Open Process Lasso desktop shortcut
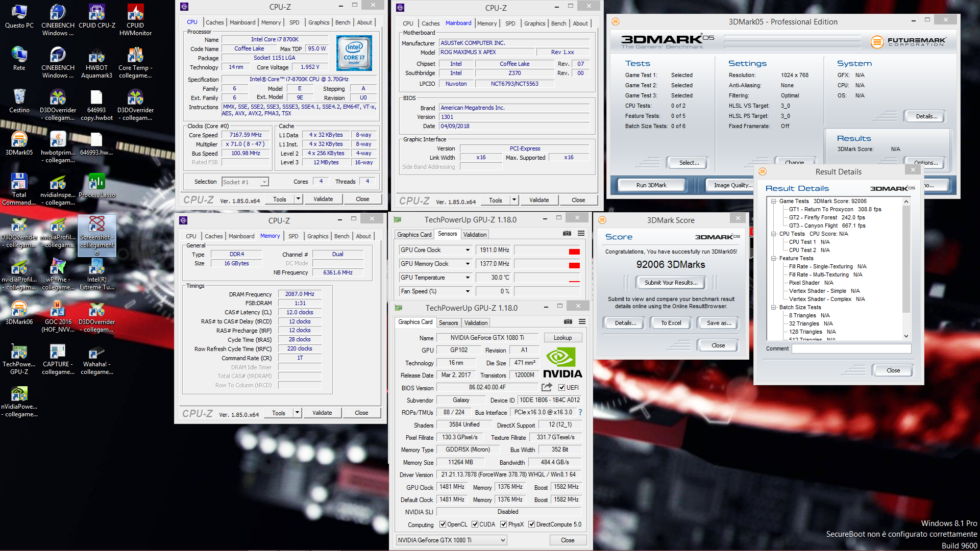Screen dimensions: 980x551 coord(96,186)
